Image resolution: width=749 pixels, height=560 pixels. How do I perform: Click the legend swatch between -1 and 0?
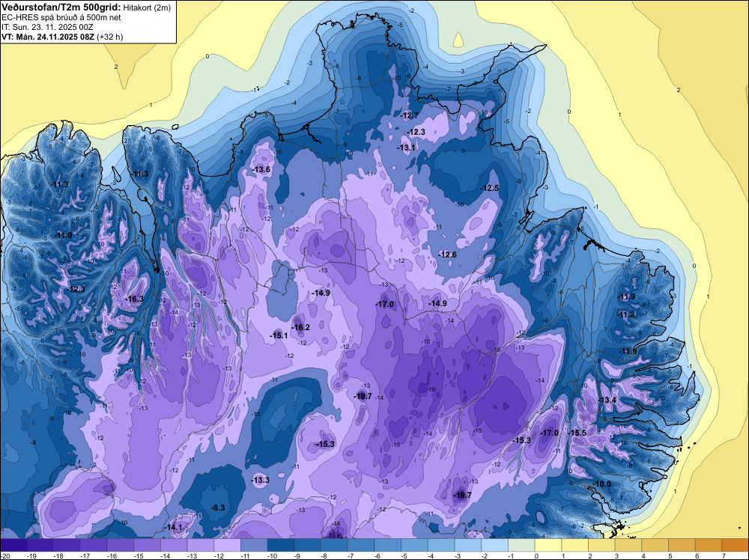(x=521, y=545)
